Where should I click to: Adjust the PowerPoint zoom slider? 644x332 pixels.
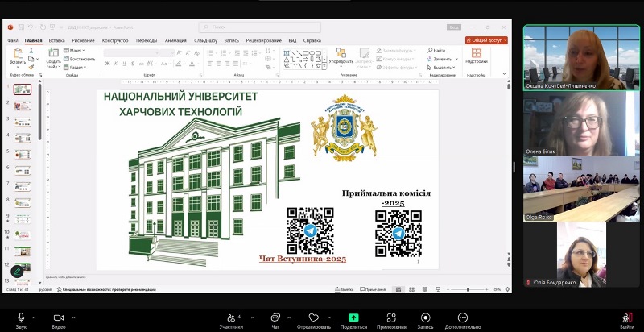click(x=468, y=289)
